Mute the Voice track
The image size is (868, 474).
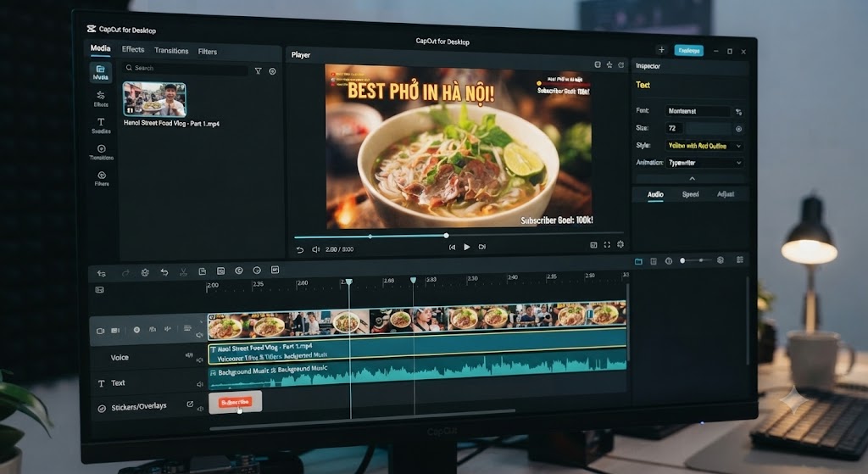pyautogui.click(x=200, y=360)
